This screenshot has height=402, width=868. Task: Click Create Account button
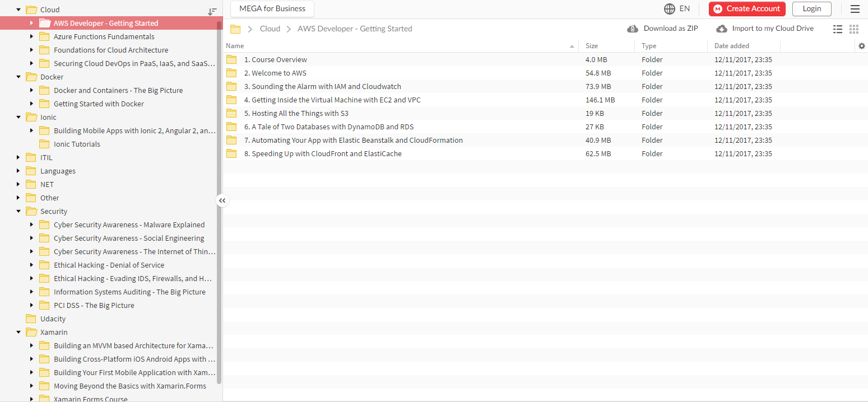(x=747, y=8)
